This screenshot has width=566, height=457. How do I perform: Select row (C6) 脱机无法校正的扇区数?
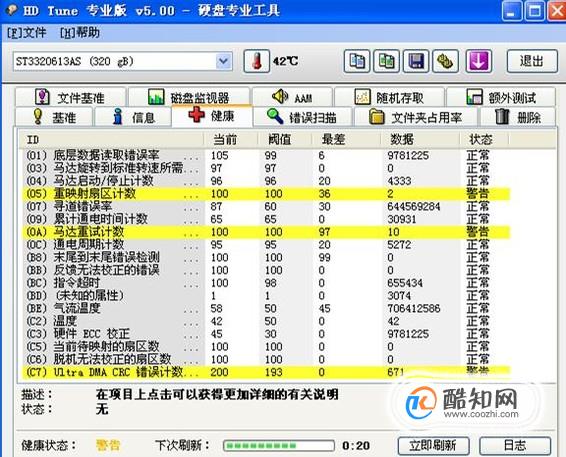(266, 360)
